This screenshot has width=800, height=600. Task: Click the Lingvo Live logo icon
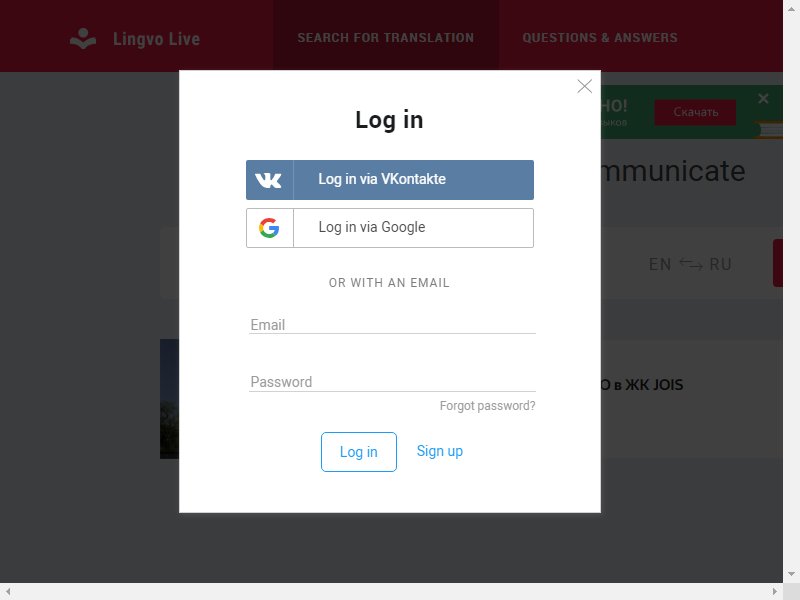[x=83, y=39]
